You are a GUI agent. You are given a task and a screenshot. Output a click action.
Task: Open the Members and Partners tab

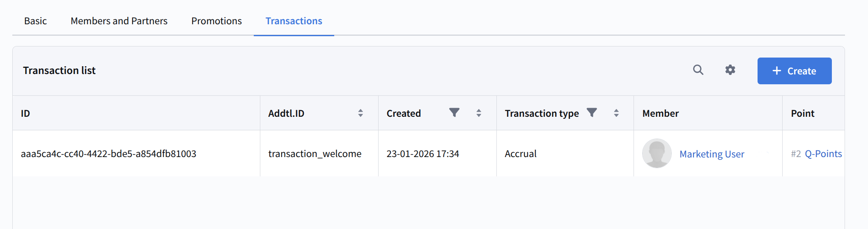coord(119,21)
